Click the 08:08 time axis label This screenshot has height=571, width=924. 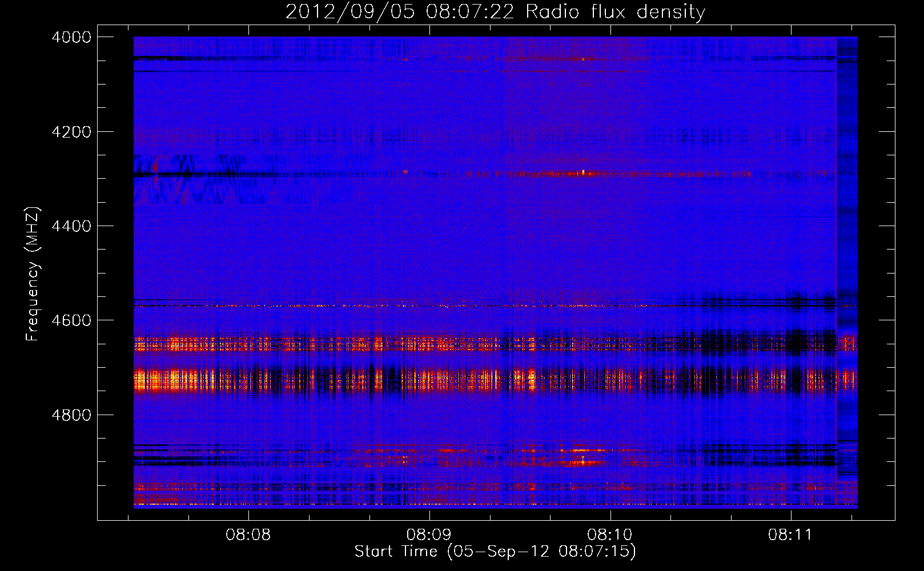tap(248, 535)
